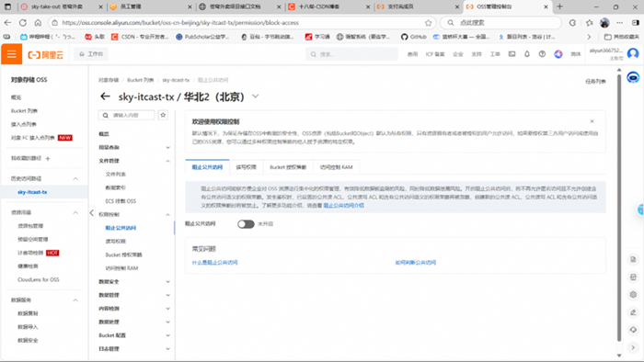Image resolution: width=644 pixels, height=362 pixels.
Task: Collapse the 资源用量 section in left sidebar
Action: [x=75, y=212]
